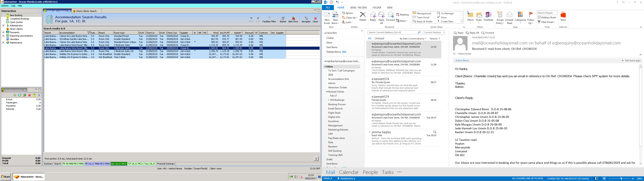The width and height of the screenshot is (644, 181).
Task: Click the Navigate icon in Interactive toolbar
Action: [306, 20]
